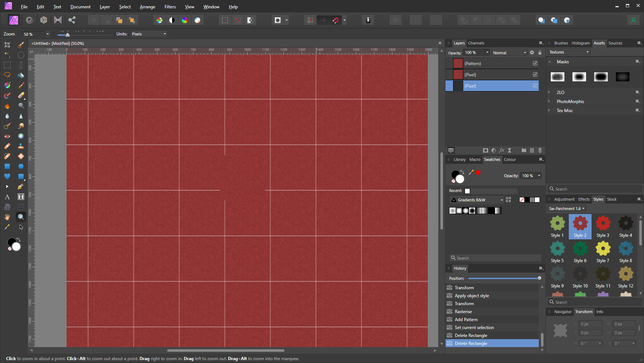
Task: Select the Hand view tool
Action: 7,217
